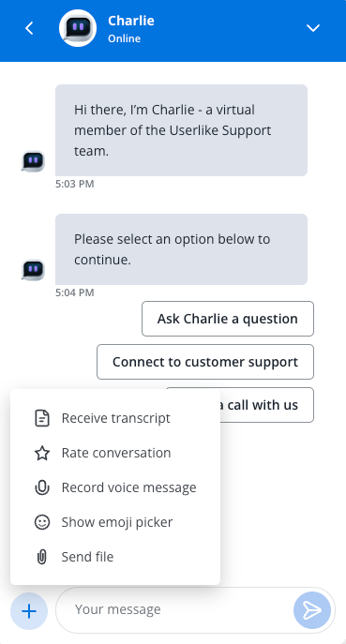
Task: Toggle the plus actions menu button
Action: (x=29, y=611)
